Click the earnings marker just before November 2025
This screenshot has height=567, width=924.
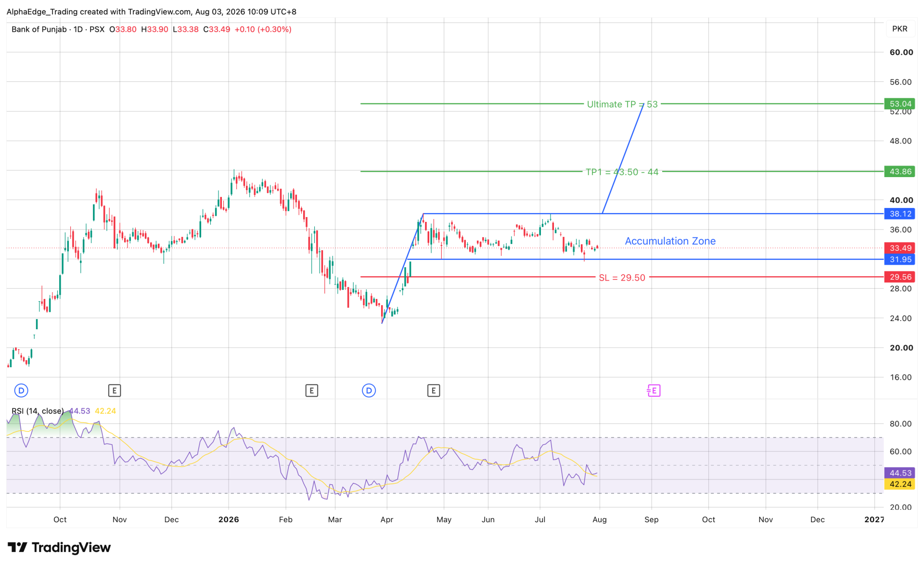(115, 390)
